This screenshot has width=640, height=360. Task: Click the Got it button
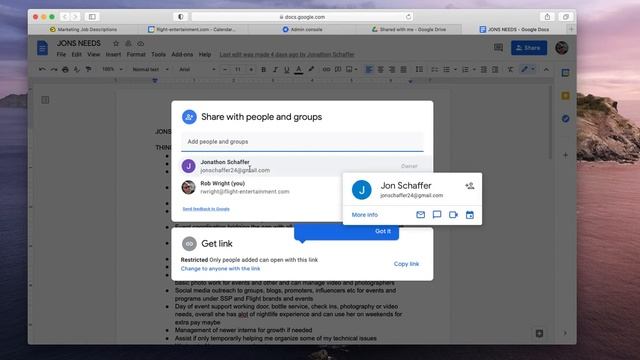pos(383,231)
